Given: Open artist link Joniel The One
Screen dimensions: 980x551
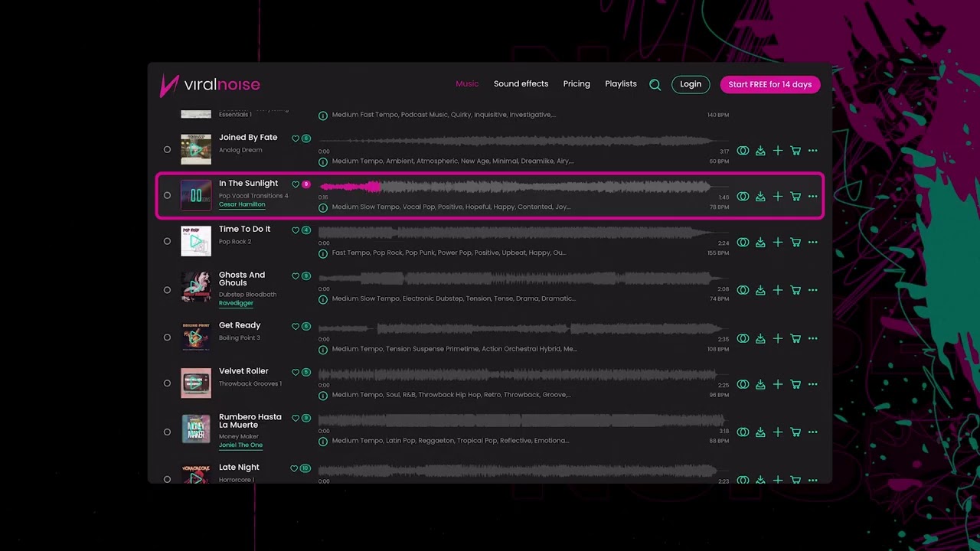Looking at the screenshot, I should click(240, 445).
